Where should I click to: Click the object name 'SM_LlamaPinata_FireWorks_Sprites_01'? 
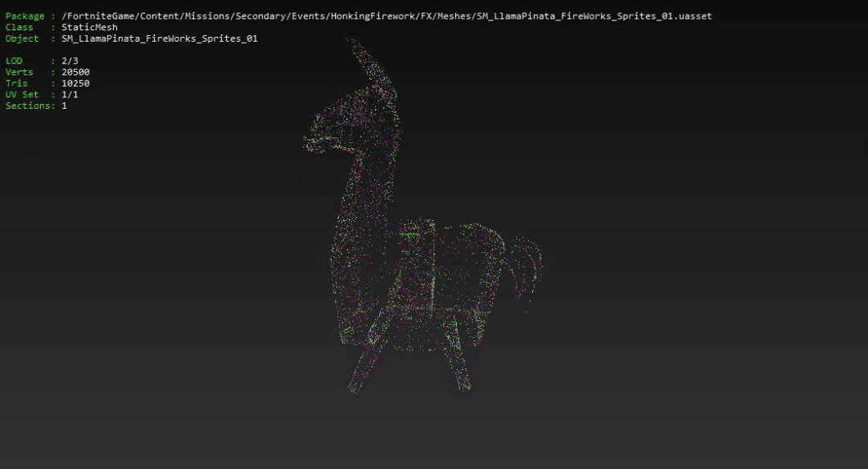point(160,38)
